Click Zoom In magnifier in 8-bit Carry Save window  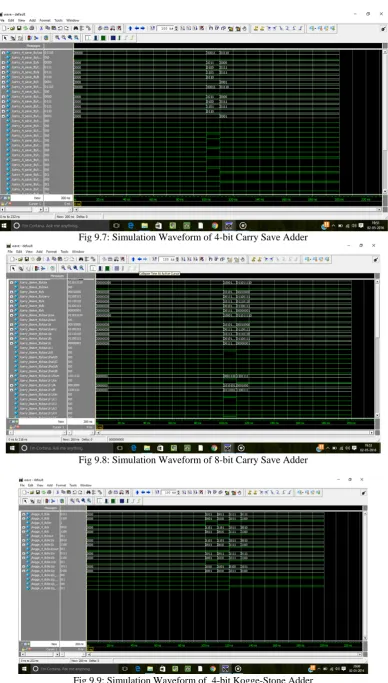point(63,268)
